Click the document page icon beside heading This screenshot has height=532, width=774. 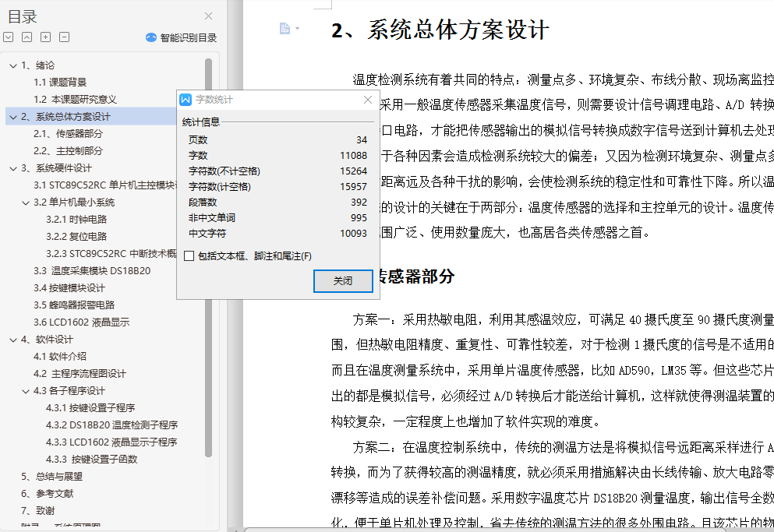[x=285, y=29]
